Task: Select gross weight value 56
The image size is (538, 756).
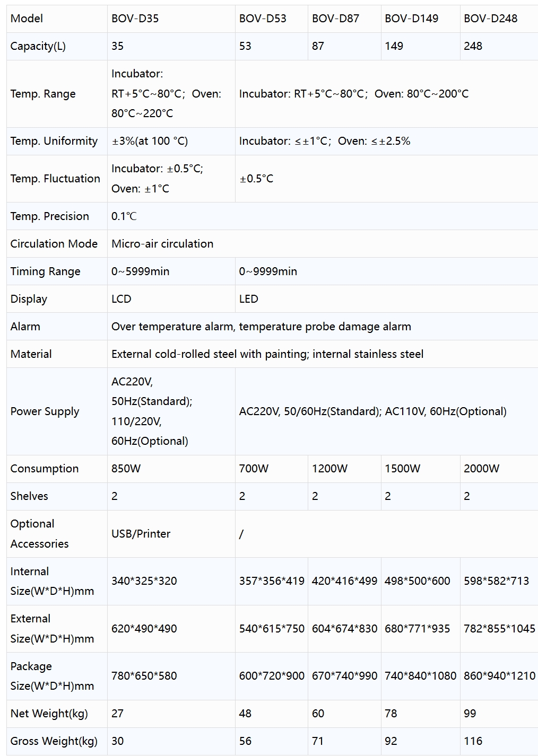Action: tap(245, 741)
